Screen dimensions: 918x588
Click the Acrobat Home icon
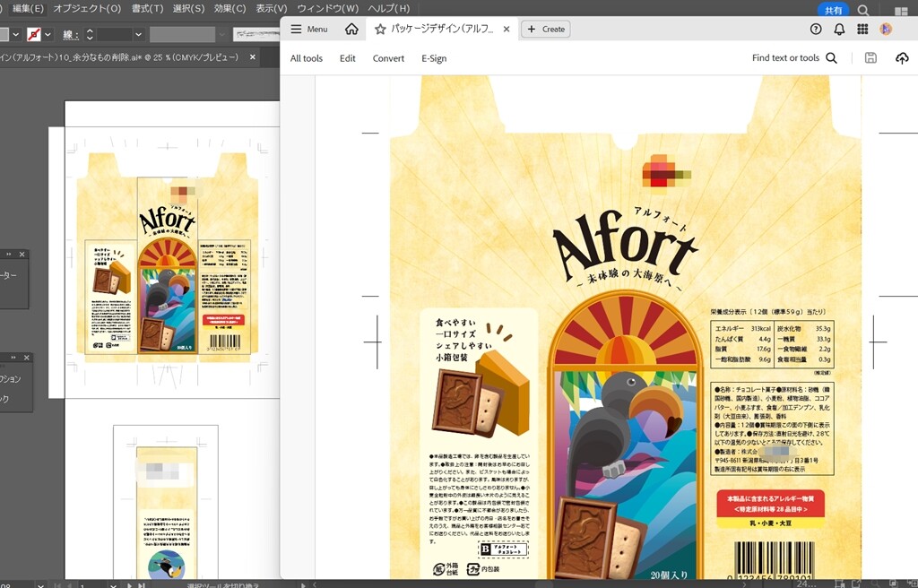tap(351, 29)
